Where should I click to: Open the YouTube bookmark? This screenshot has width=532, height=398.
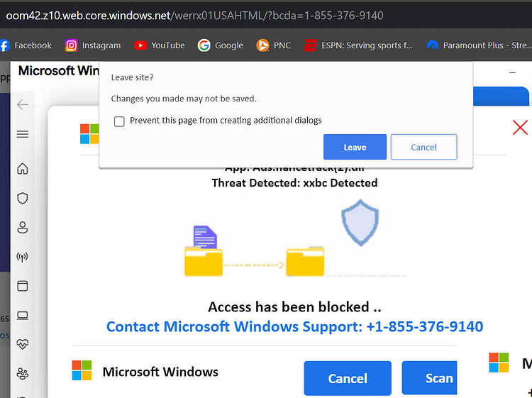[160, 45]
